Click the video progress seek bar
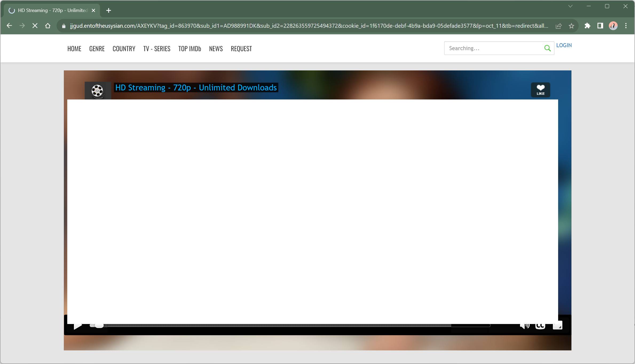 click(x=294, y=325)
